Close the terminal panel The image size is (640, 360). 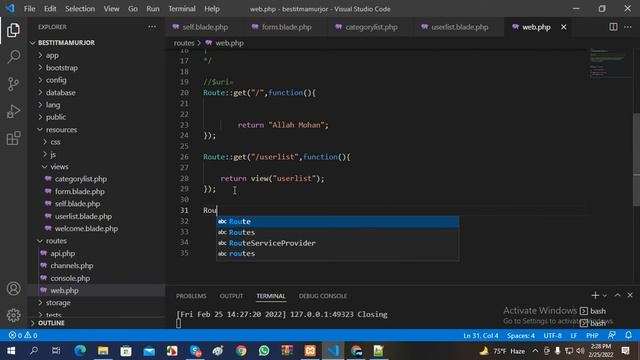(630, 295)
